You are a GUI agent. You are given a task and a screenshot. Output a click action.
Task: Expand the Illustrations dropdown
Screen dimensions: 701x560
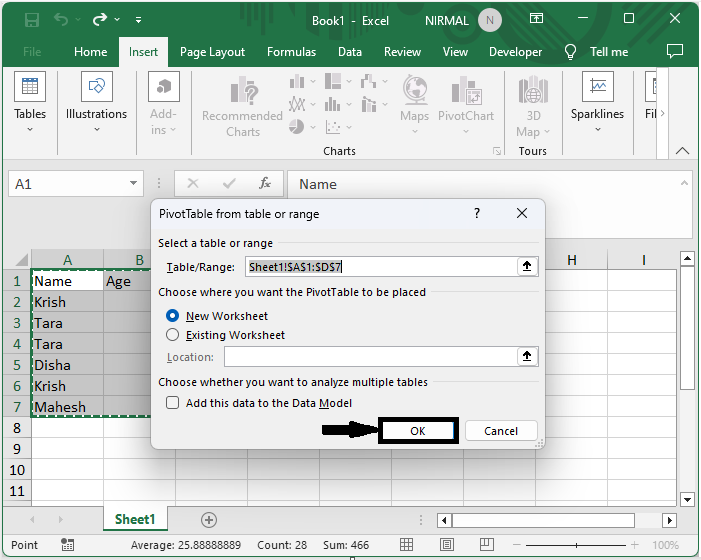(x=96, y=128)
